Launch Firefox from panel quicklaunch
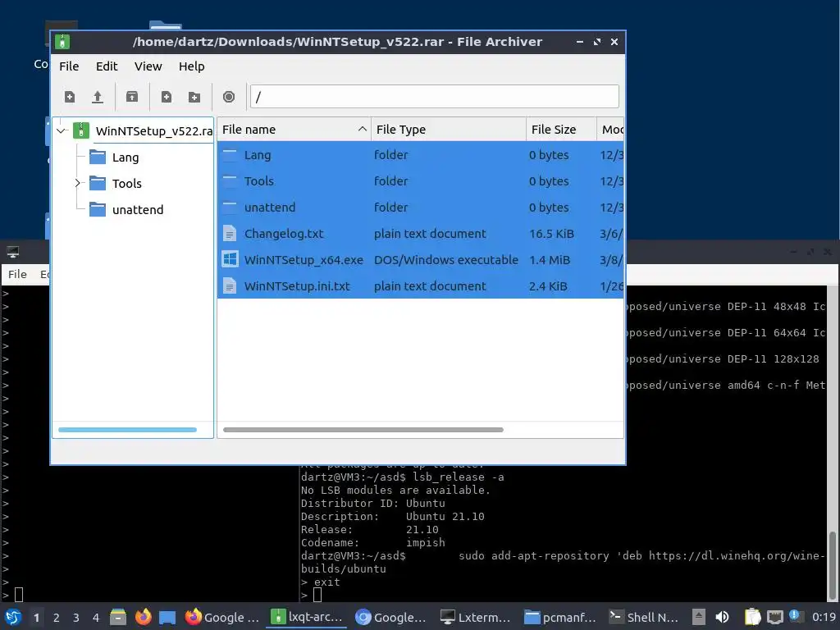 pyautogui.click(x=143, y=617)
